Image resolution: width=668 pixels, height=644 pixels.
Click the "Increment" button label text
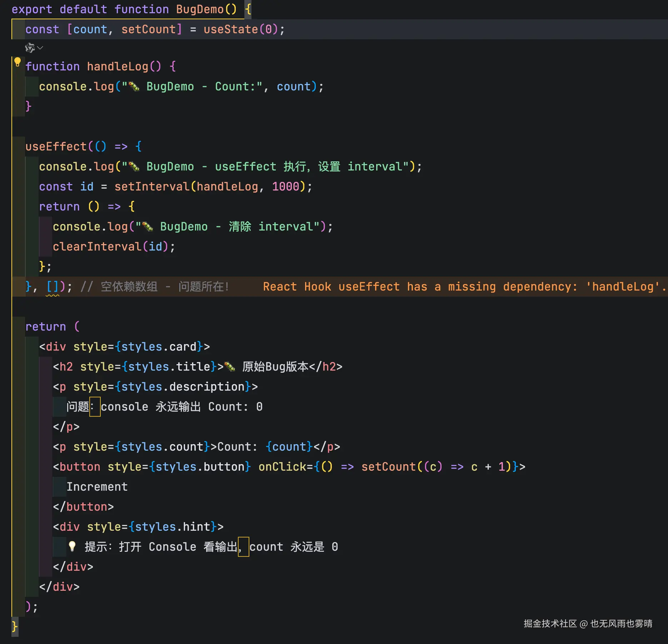tap(97, 487)
